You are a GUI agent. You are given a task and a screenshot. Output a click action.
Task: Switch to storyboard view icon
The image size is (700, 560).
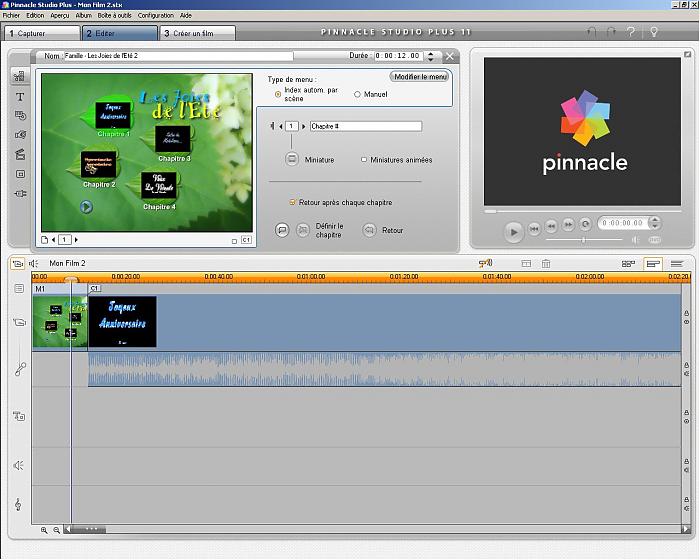click(x=628, y=264)
